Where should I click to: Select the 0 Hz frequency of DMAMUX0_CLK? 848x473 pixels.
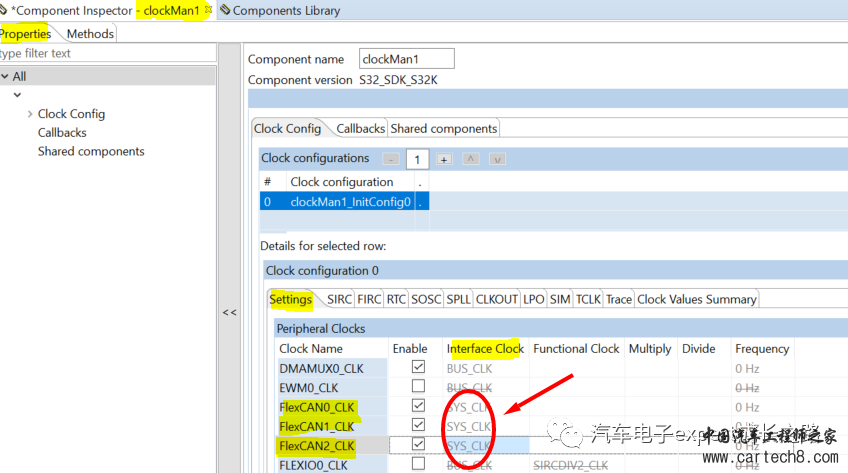pos(747,369)
